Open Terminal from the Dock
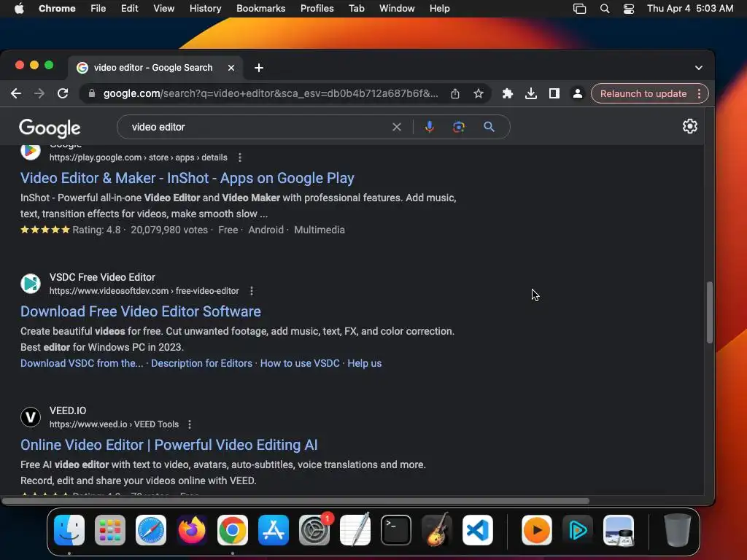Screen dimensions: 747x560 click(396, 530)
